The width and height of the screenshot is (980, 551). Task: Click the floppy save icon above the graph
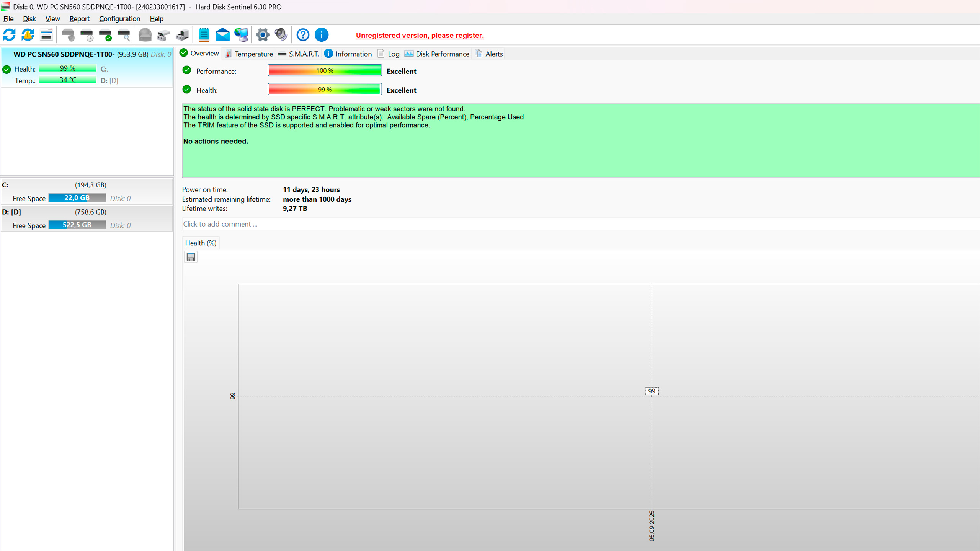click(191, 257)
